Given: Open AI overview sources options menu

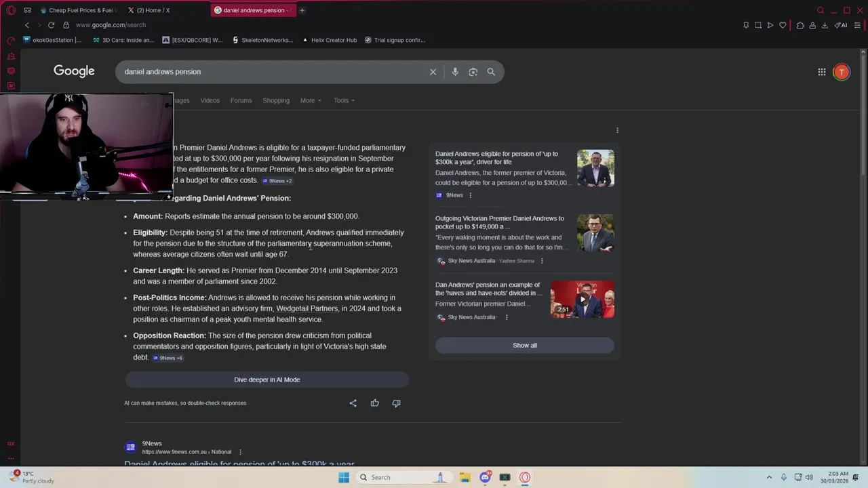Looking at the screenshot, I should tap(617, 130).
